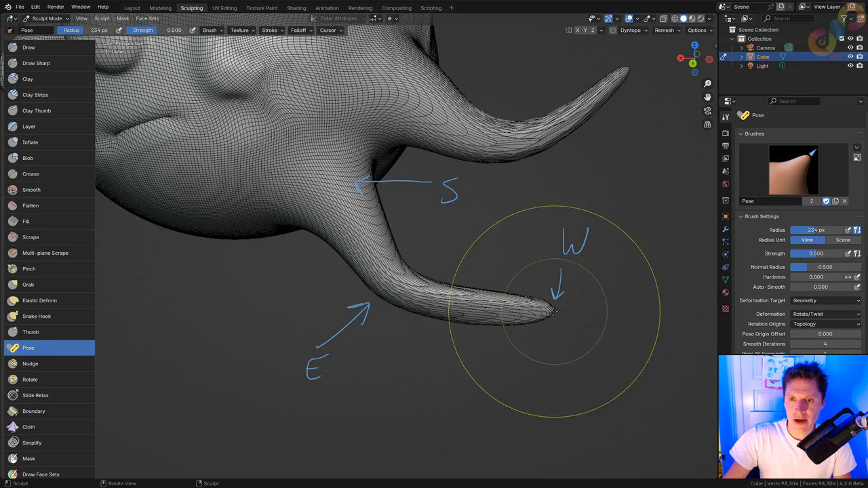Select the Draw Sharp brush
The height and width of the screenshot is (488, 868).
point(49,63)
